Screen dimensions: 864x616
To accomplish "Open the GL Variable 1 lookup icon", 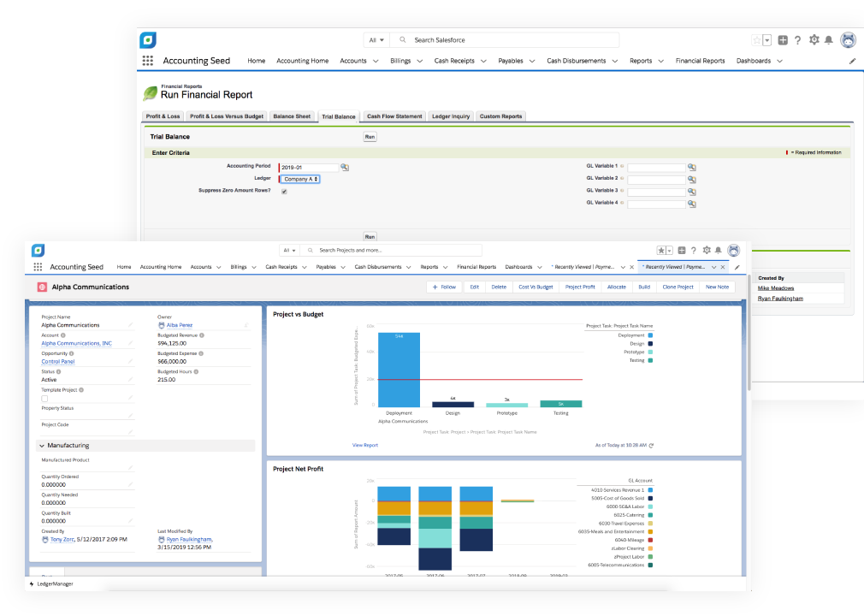I will [x=691, y=167].
